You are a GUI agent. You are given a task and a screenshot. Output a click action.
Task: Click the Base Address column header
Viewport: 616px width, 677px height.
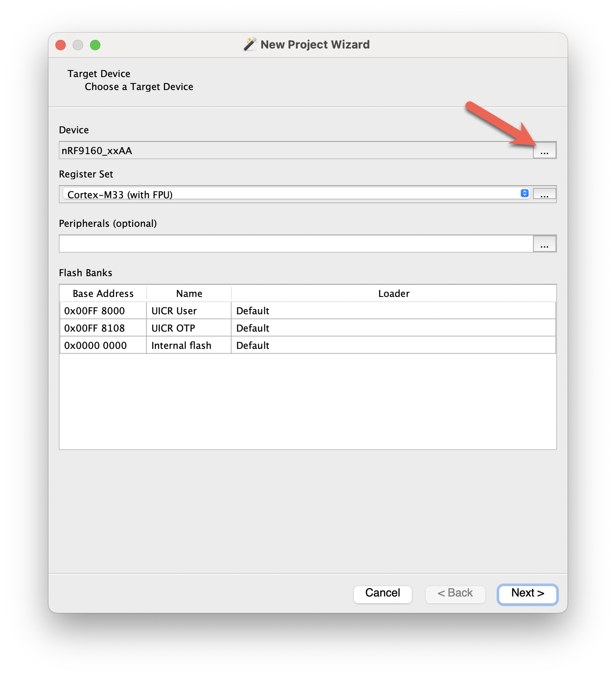click(x=103, y=293)
